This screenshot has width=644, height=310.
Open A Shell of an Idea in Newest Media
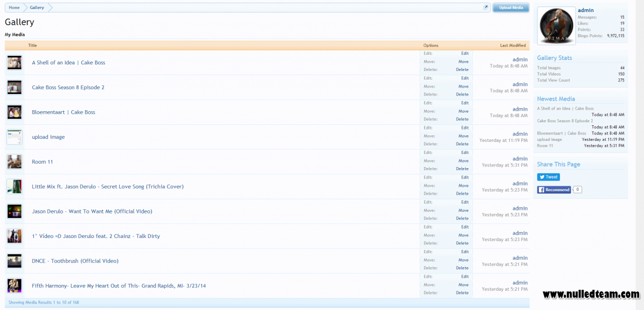tap(565, 108)
